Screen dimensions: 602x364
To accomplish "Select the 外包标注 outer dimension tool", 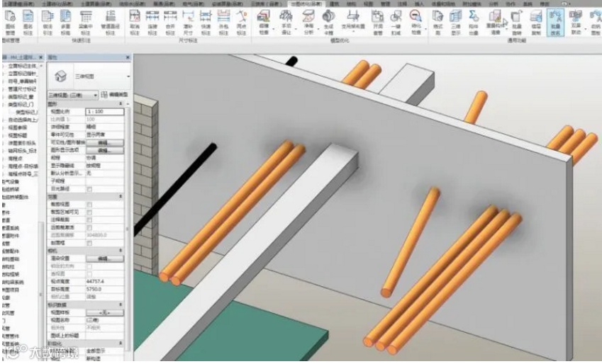I will [x=223, y=22].
